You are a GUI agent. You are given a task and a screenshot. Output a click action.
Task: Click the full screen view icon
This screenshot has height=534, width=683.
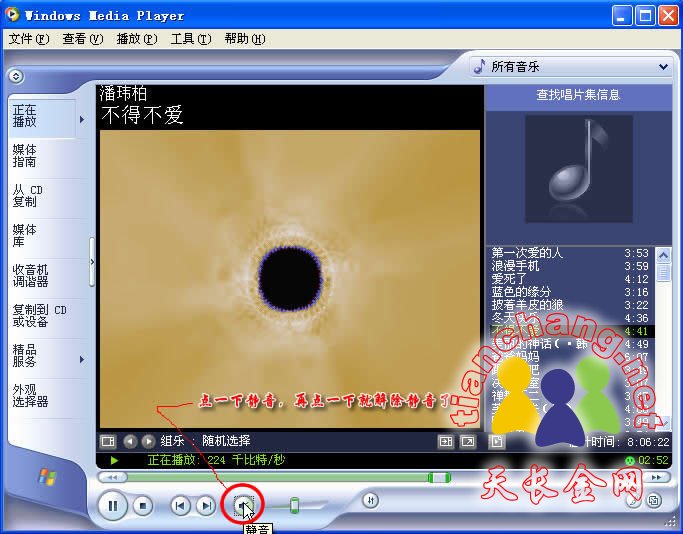(x=468, y=442)
